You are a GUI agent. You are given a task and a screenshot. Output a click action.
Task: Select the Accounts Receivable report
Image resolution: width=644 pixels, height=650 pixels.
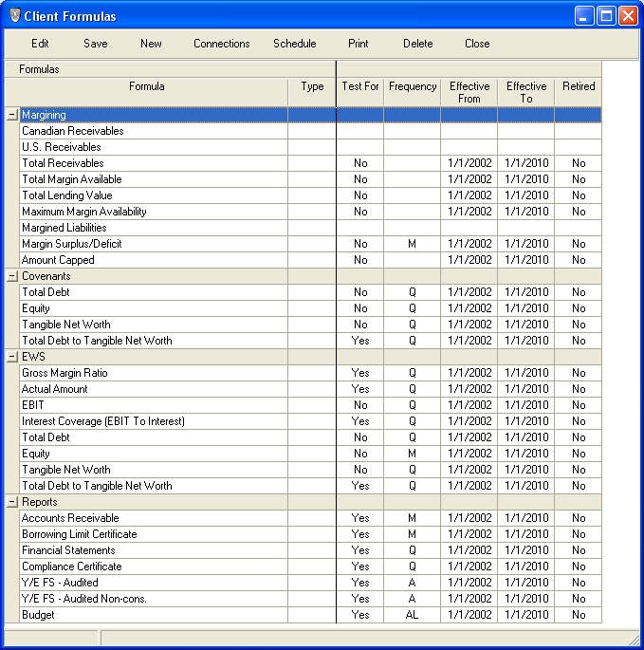tap(154, 518)
